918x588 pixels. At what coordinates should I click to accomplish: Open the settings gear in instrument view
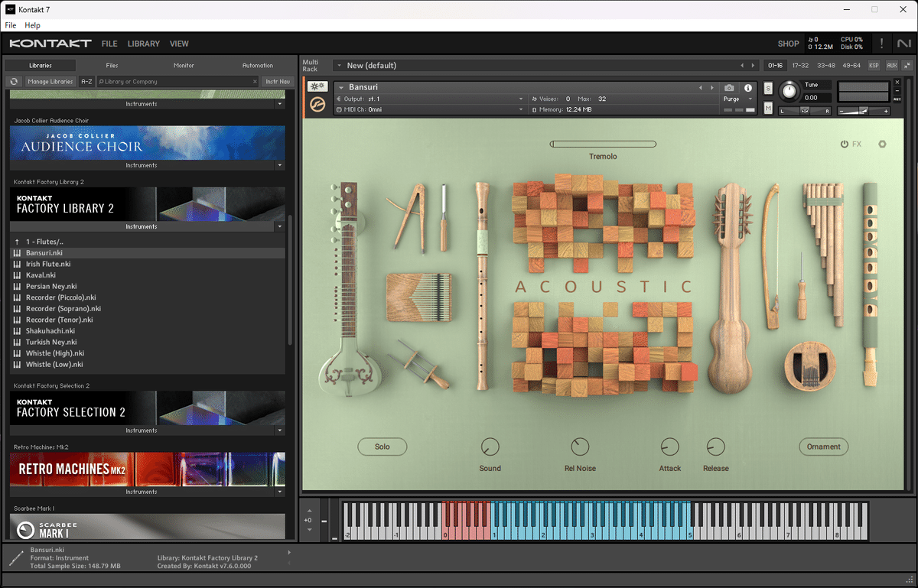coord(882,144)
